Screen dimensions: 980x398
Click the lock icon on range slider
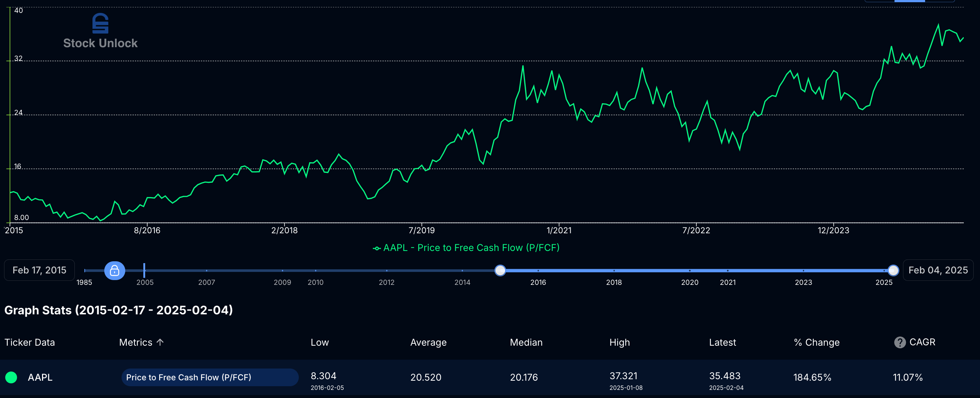pyautogui.click(x=115, y=270)
